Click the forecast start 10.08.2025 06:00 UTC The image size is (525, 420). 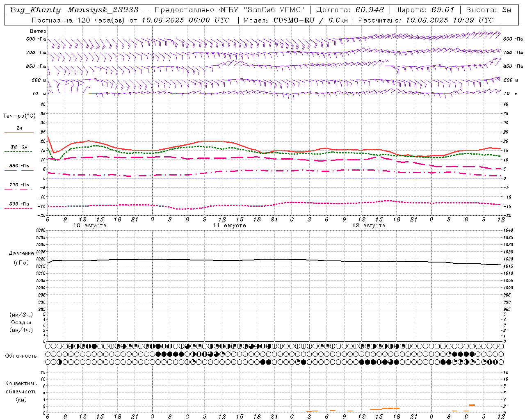point(185,20)
